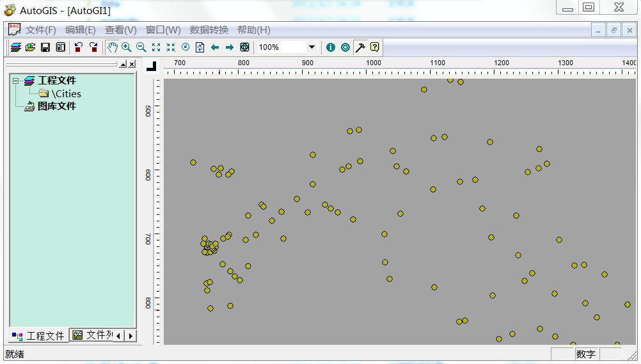Collapse the 工程文件 tree node
Screen dimensions: 641x364
coord(16,81)
